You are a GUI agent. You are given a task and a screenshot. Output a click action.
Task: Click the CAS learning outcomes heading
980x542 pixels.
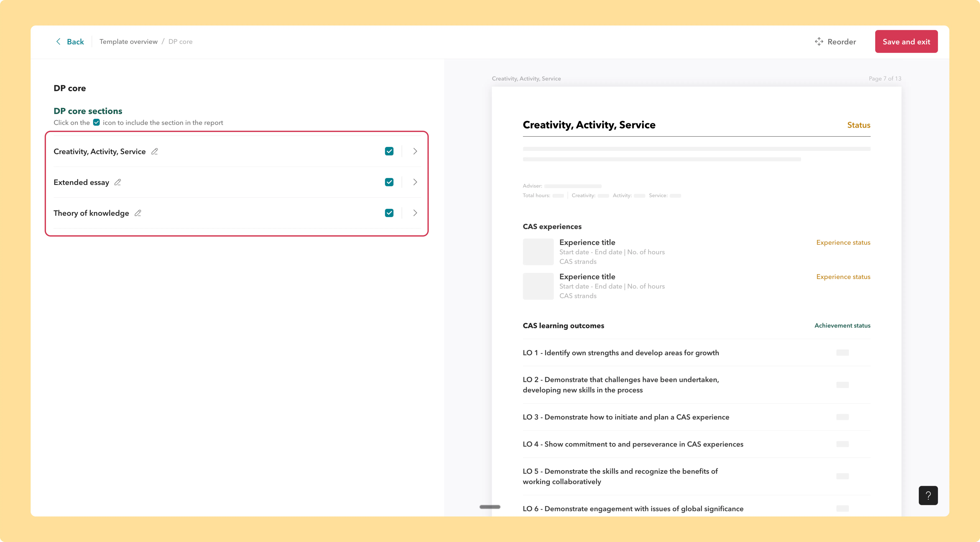click(x=563, y=326)
